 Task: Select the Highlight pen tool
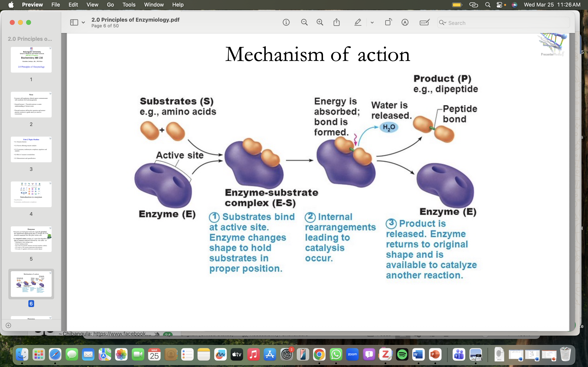[358, 23]
